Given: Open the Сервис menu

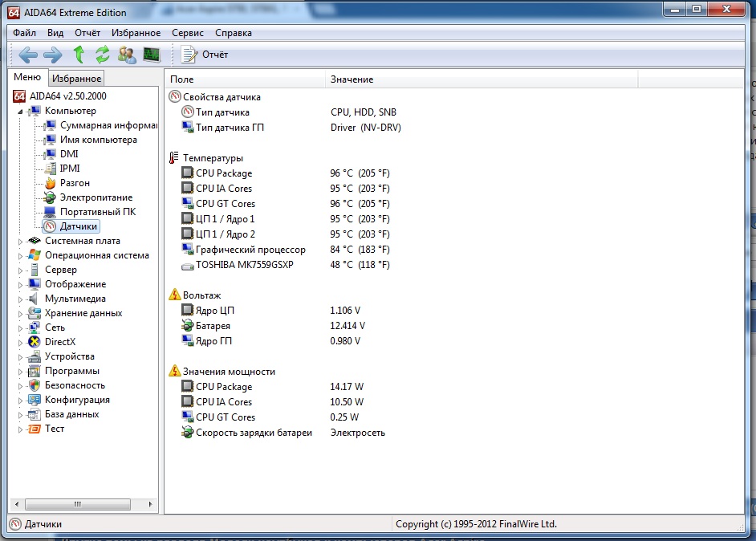Looking at the screenshot, I should 188,33.
